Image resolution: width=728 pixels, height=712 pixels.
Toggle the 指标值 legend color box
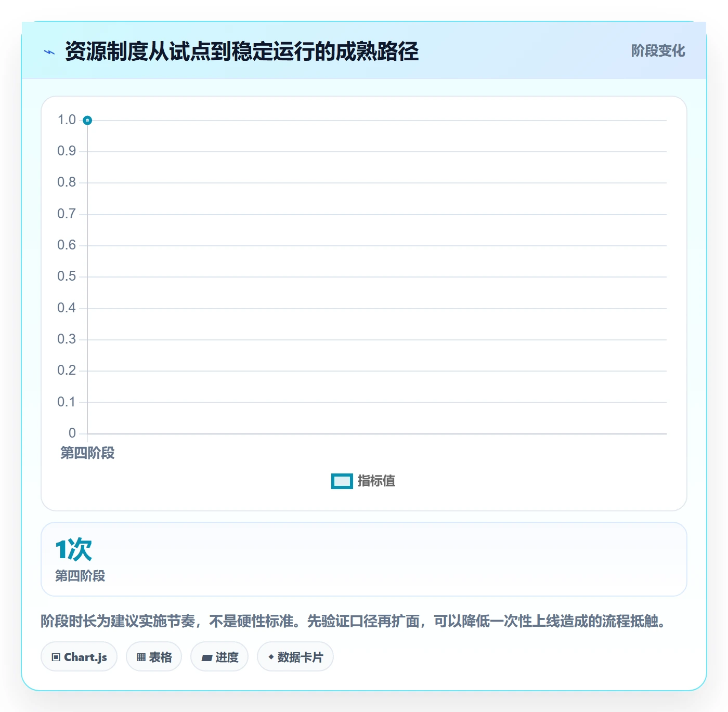click(342, 481)
